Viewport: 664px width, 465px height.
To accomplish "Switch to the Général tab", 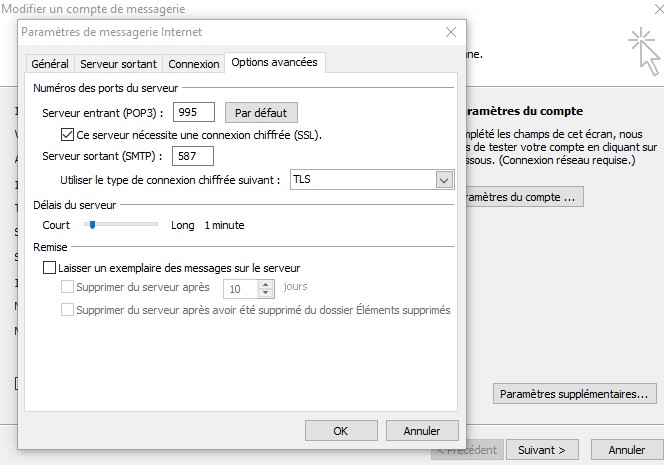I will tap(50, 63).
